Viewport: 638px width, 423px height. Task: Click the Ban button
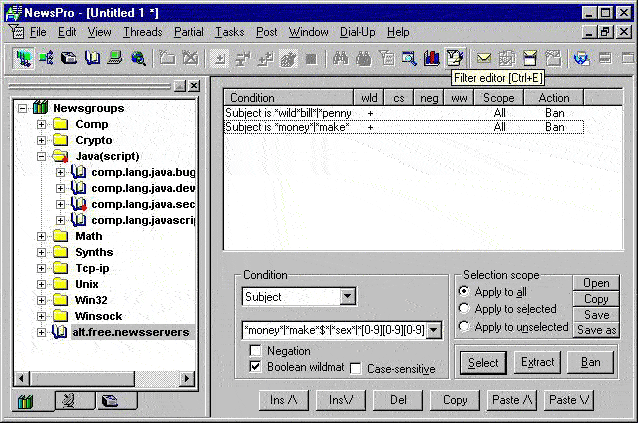[590, 362]
